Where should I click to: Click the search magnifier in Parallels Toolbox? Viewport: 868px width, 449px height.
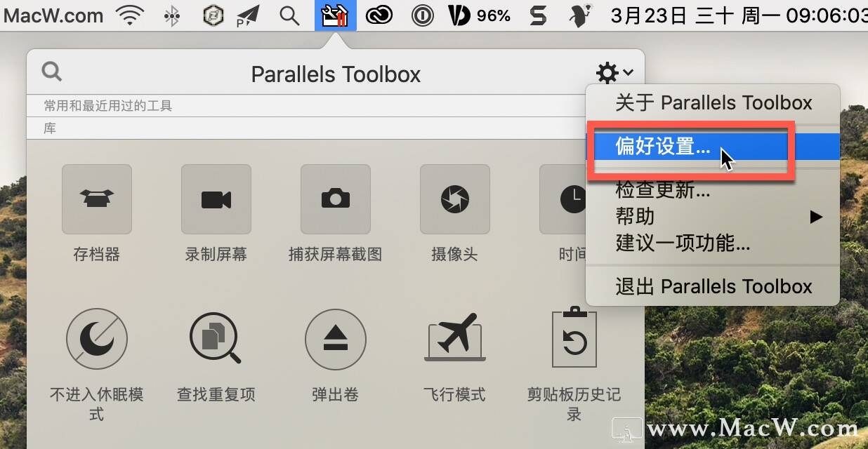tap(52, 71)
